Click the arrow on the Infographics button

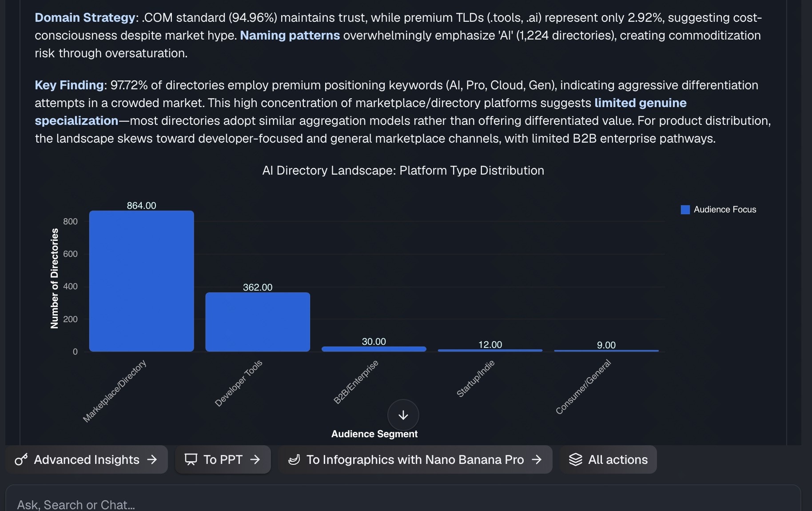pos(537,459)
